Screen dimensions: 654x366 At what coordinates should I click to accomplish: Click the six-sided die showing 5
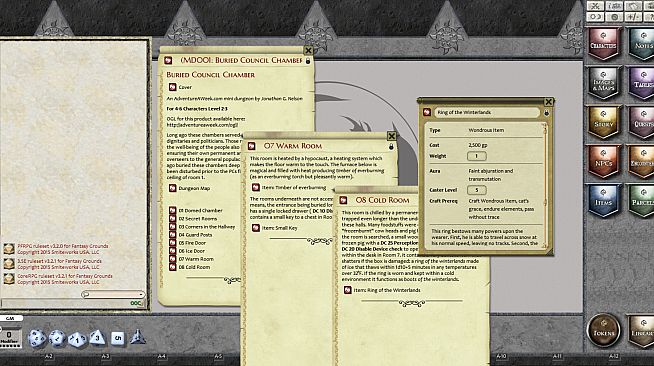click(118, 338)
